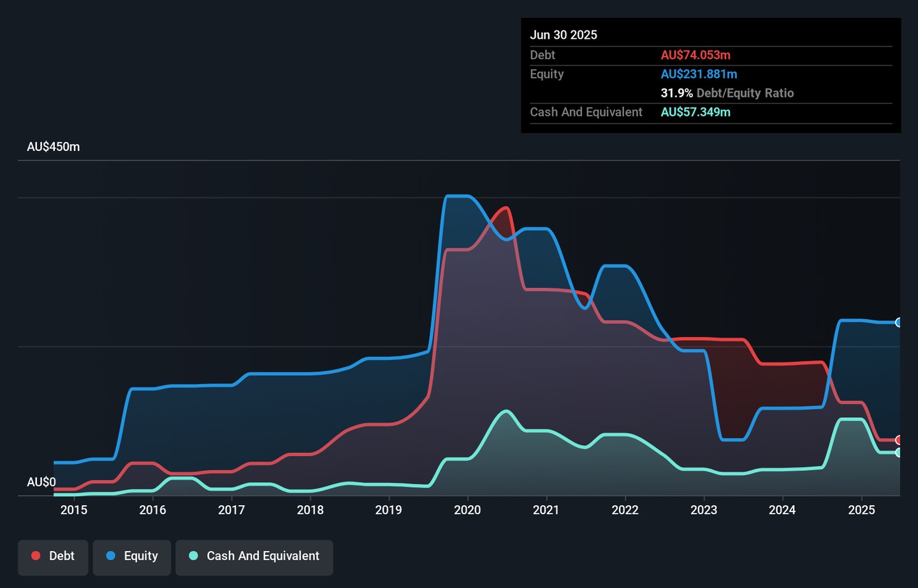Click the 2025 x-axis label

(x=861, y=510)
